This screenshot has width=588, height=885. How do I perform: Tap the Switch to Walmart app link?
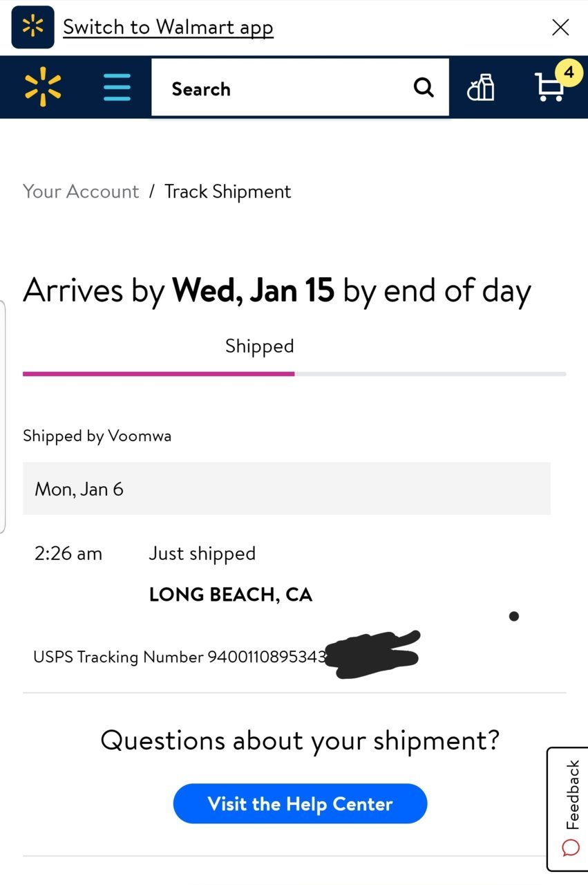(168, 28)
